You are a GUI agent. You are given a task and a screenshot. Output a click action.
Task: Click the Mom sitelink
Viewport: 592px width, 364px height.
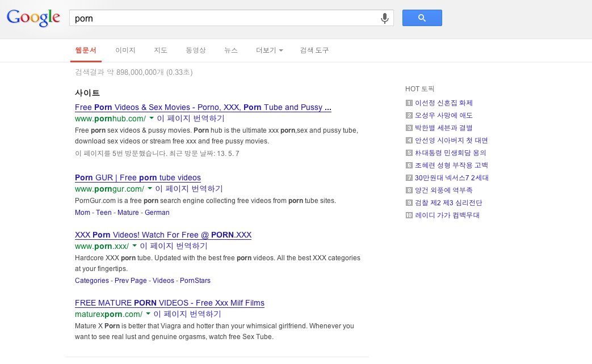click(x=82, y=213)
